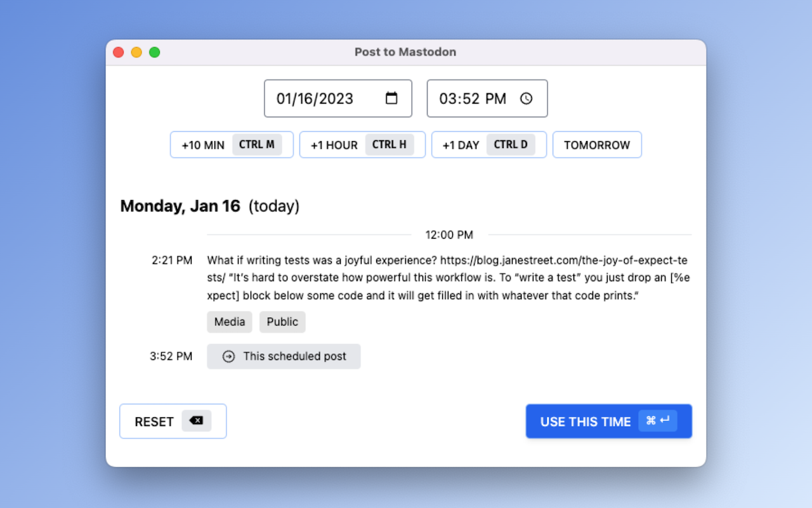Click the arrow icon beside This scheduled post
The width and height of the screenshot is (812, 508).
pos(228,356)
